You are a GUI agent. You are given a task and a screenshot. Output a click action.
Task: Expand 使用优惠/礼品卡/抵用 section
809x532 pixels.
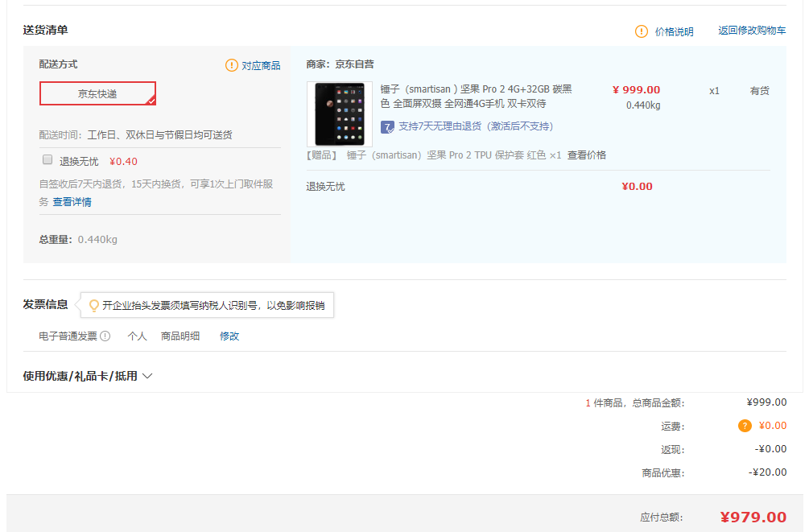pos(88,376)
